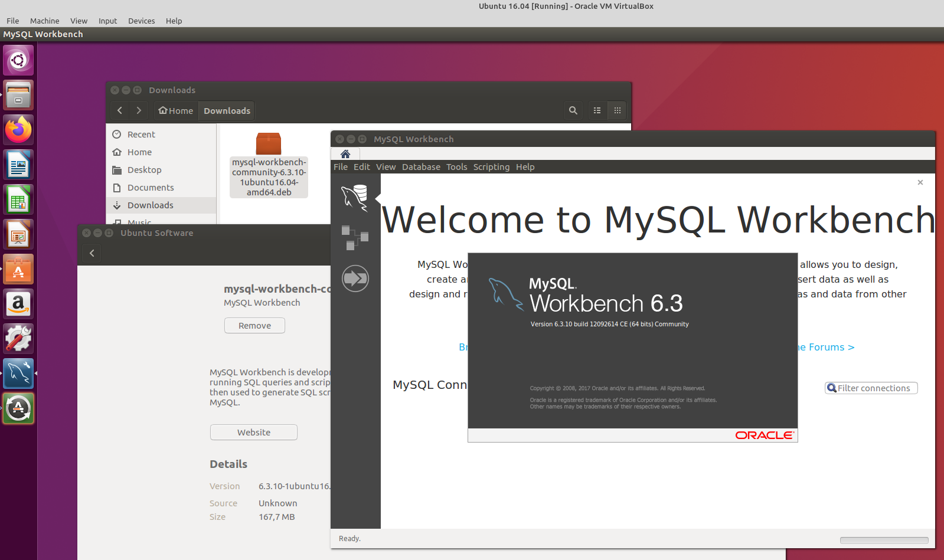Click the Filter connections search field
The height and width of the screenshot is (560, 944).
871,388
